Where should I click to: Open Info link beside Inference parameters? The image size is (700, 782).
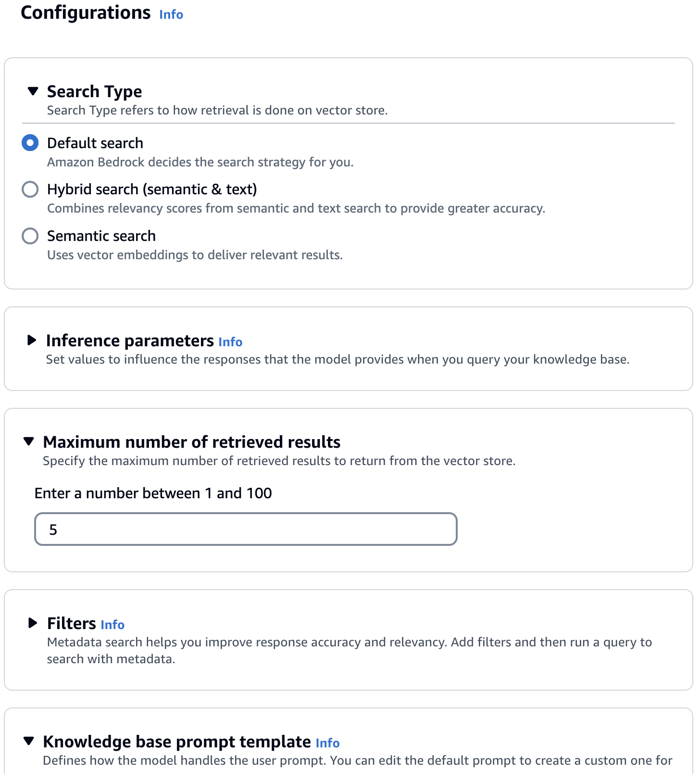coord(230,342)
